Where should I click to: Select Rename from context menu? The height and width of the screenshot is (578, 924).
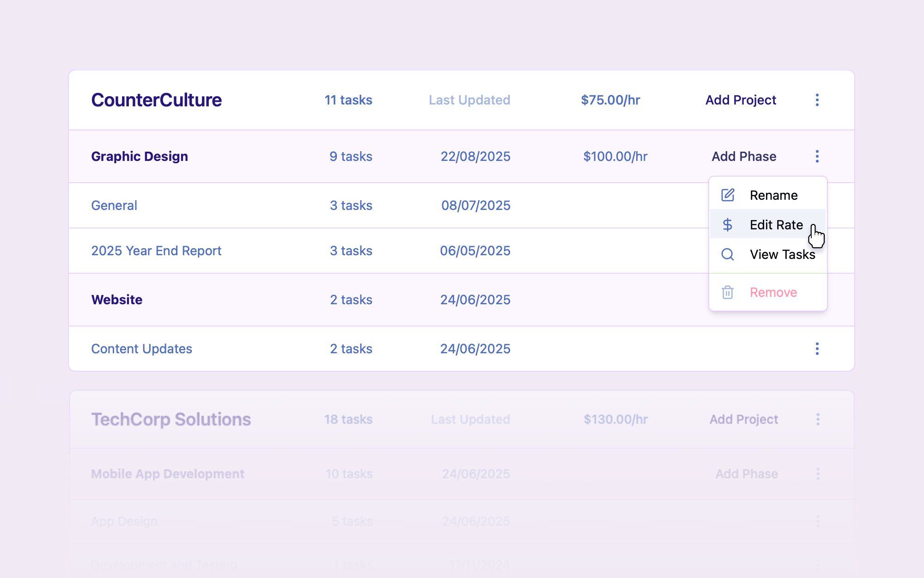pos(773,195)
